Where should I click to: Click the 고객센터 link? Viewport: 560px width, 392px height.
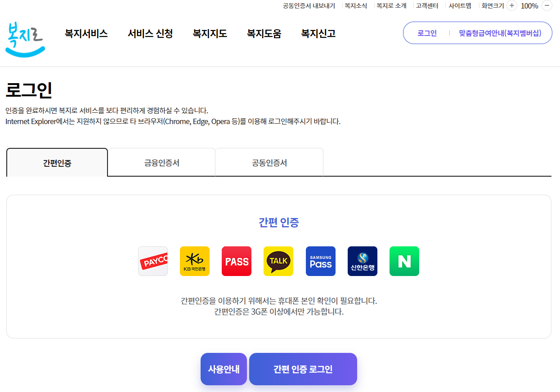(427, 6)
